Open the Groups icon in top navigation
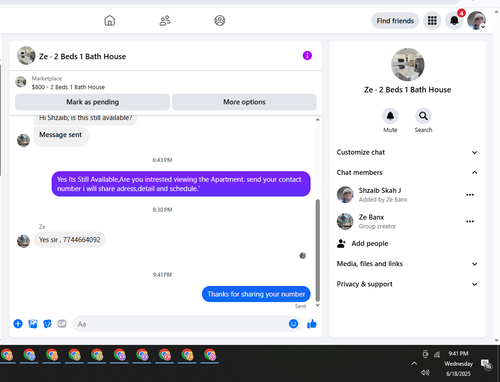The width and height of the screenshot is (500, 382). (x=219, y=21)
